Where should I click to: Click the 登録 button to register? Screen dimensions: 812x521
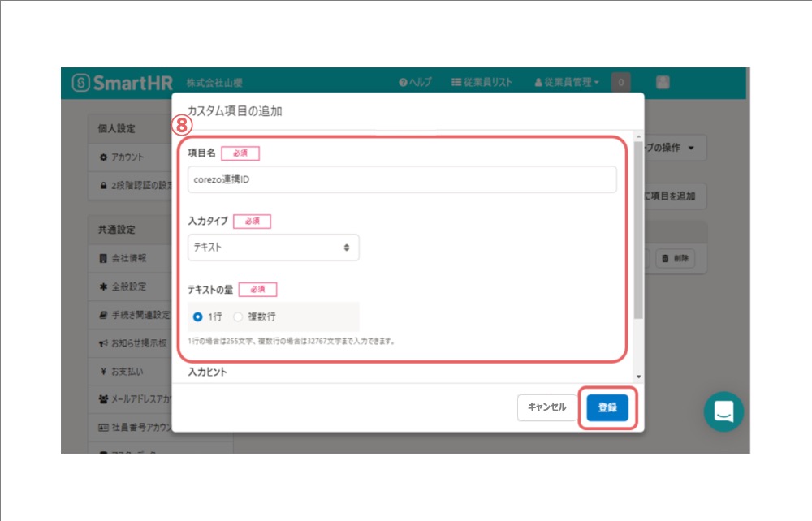click(x=607, y=407)
